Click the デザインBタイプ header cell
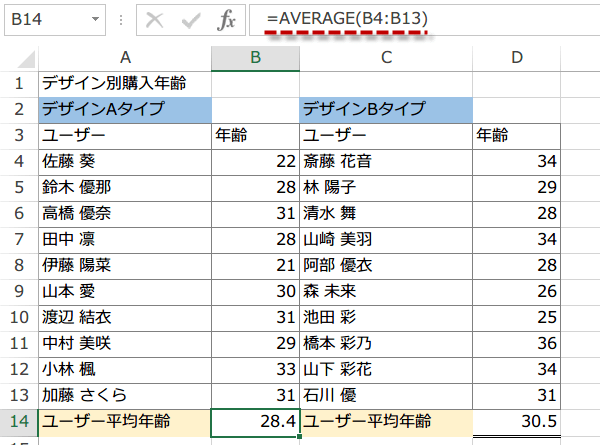The height and width of the screenshot is (445, 600). tap(386, 110)
